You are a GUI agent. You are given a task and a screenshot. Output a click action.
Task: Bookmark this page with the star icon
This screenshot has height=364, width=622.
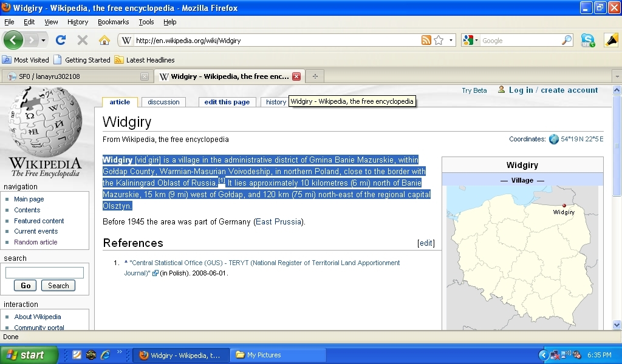[439, 41]
